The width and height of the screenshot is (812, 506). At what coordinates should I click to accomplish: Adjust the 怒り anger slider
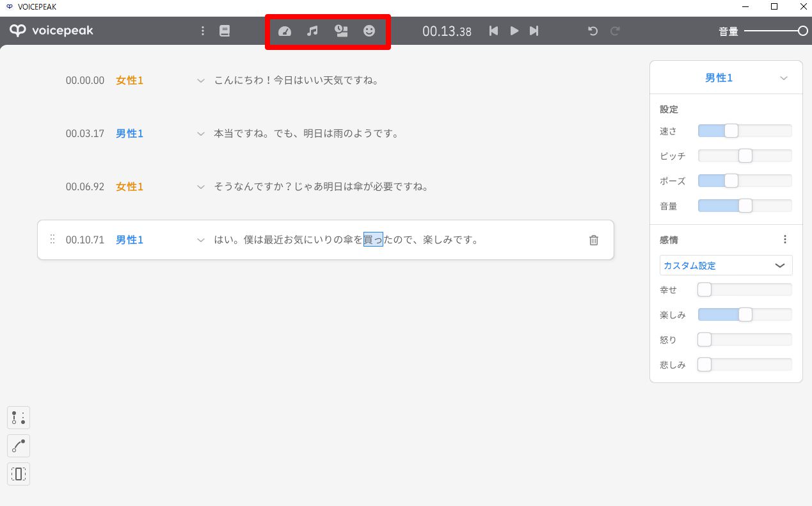click(x=745, y=339)
